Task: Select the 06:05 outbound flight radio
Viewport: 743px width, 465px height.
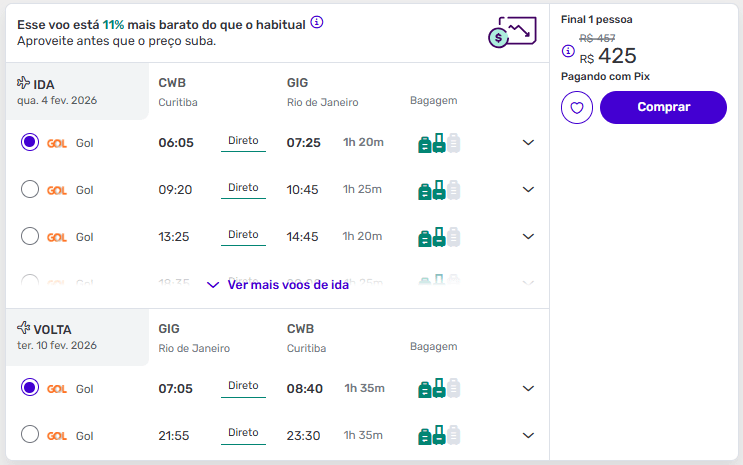Action: click(x=30, y=142)
